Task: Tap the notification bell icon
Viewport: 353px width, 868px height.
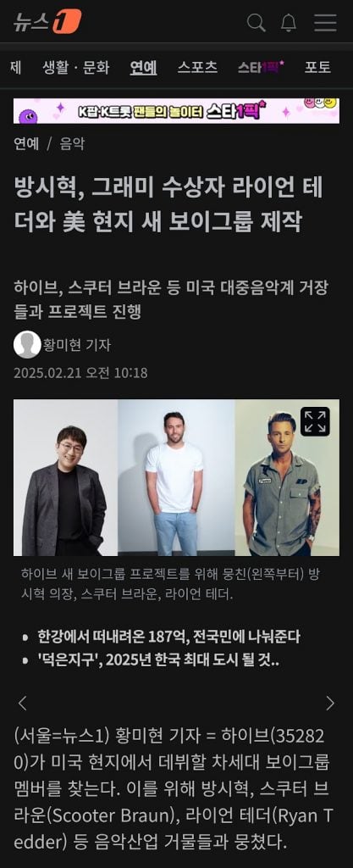Action: (x=289, y=23)
